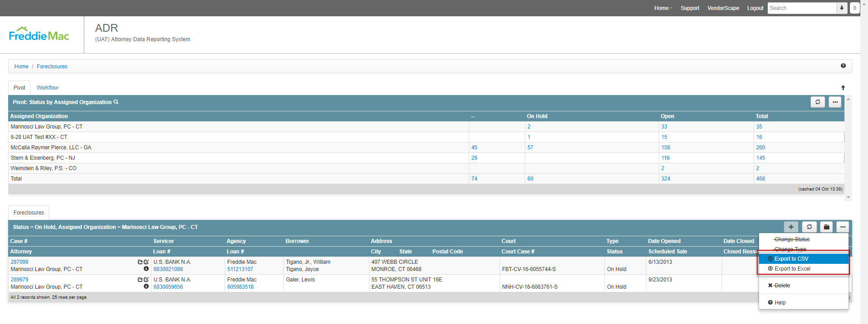Click the share arrow icon for case 289979
Viewport: 868px width, 324px height.
[x=140, y=280]
